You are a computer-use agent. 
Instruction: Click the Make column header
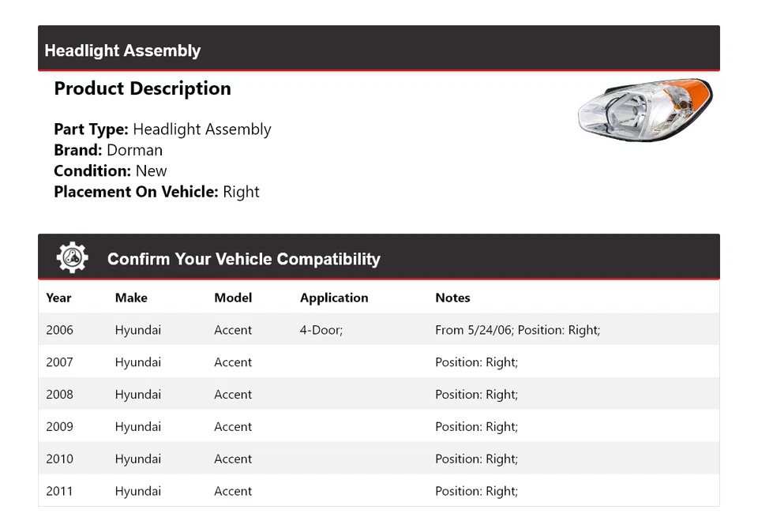[x=131, y=298]
